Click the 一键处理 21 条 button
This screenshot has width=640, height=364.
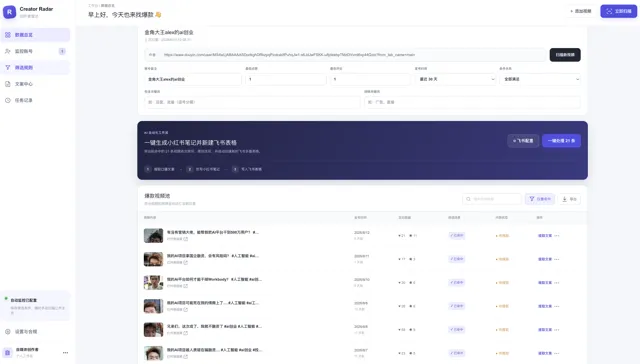click(561, 141)
